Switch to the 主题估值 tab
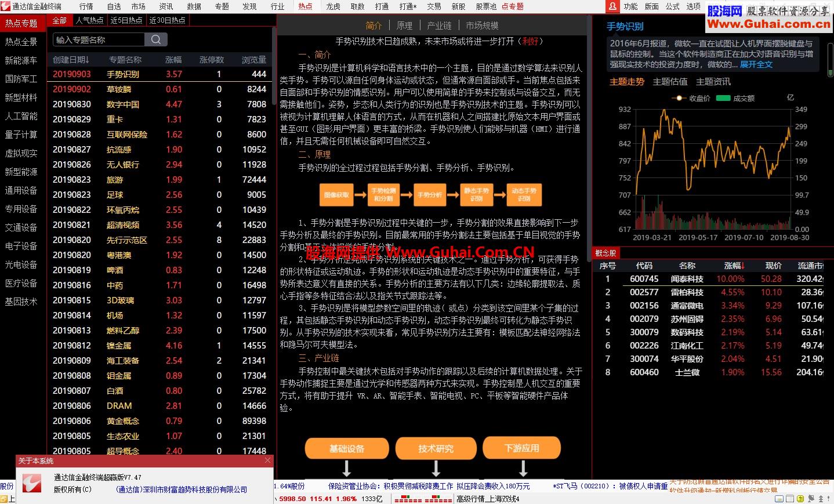The width and height of the screenshot is (834, 504). click(670, 82)
